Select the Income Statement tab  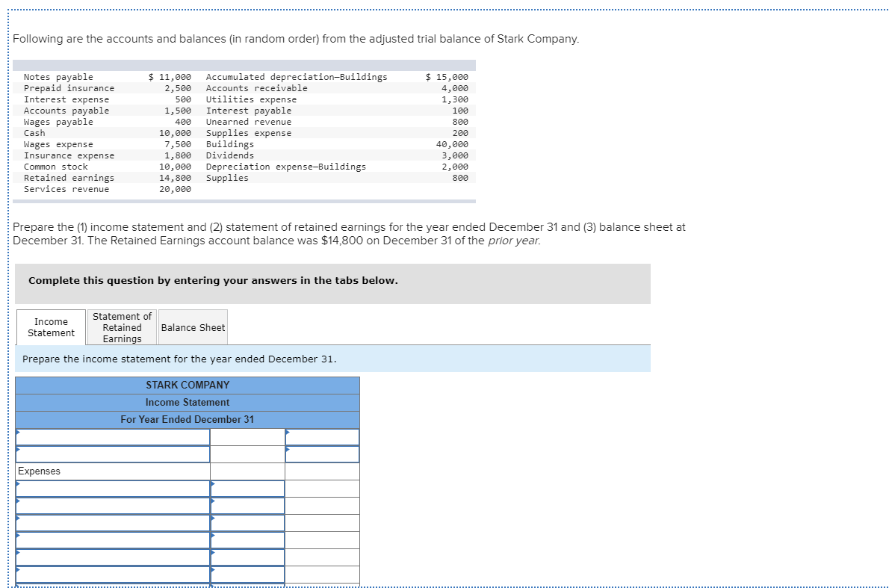pyautogui.click(x=49, y=327)
